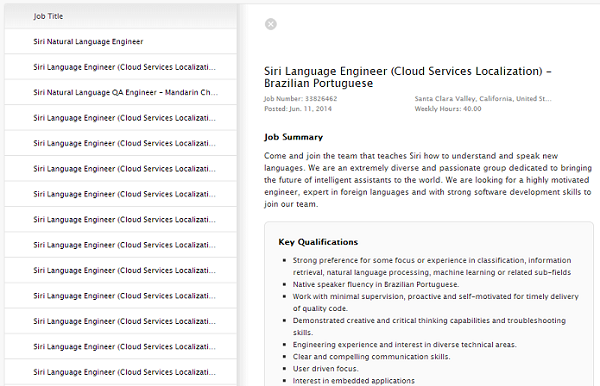
Task: Click the job summary paragraph starting 'Come and join'
Action: click(428, 180)
